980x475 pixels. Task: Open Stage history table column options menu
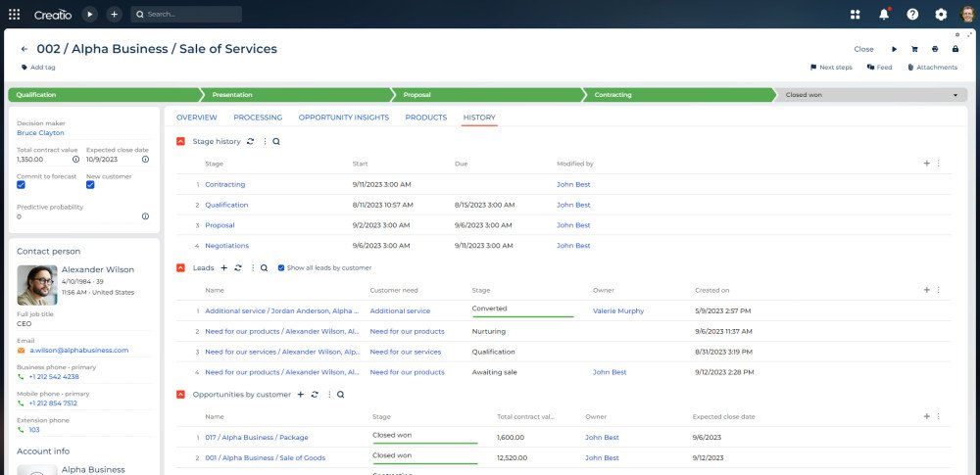[939, 164]
